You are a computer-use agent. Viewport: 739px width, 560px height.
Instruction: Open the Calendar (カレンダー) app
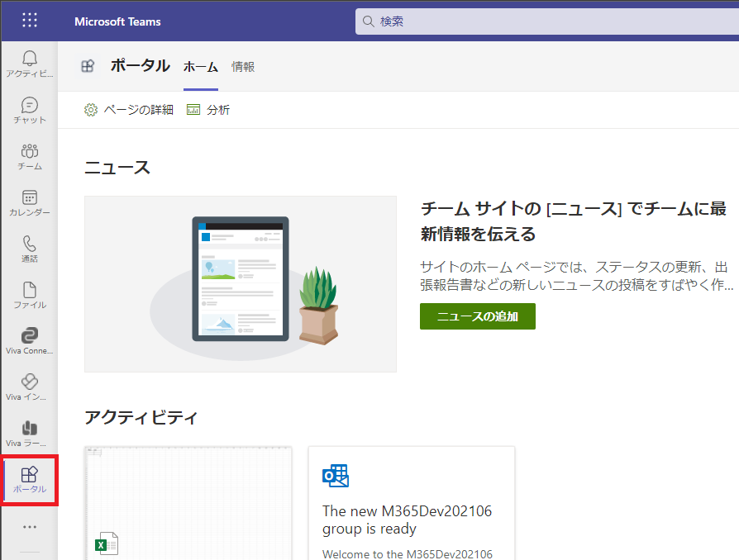(30, 202)
